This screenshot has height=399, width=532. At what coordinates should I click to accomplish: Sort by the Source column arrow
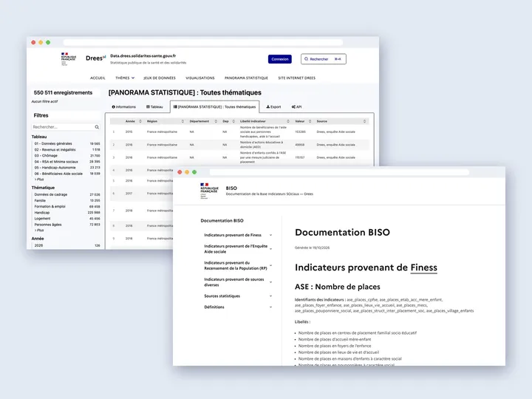tap(365, 121)
